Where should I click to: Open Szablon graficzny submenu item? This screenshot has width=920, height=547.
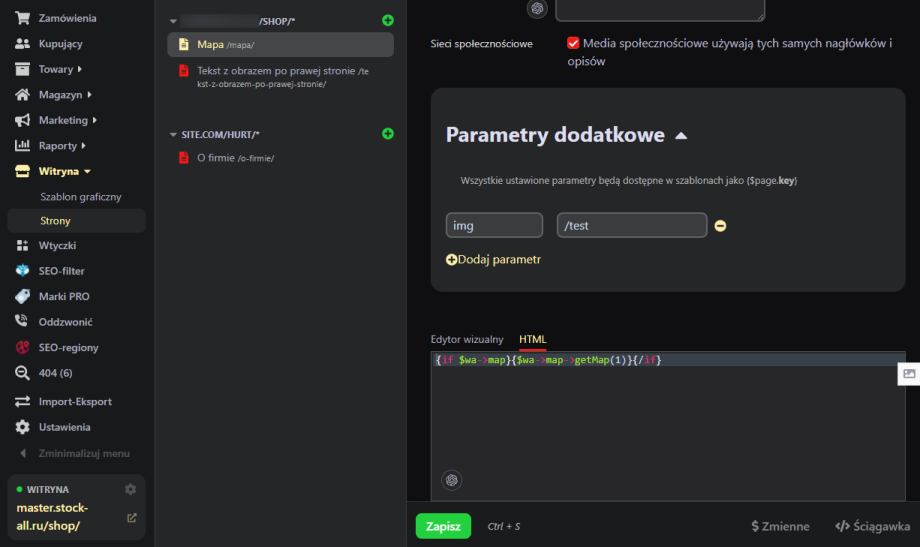(81, 197)
